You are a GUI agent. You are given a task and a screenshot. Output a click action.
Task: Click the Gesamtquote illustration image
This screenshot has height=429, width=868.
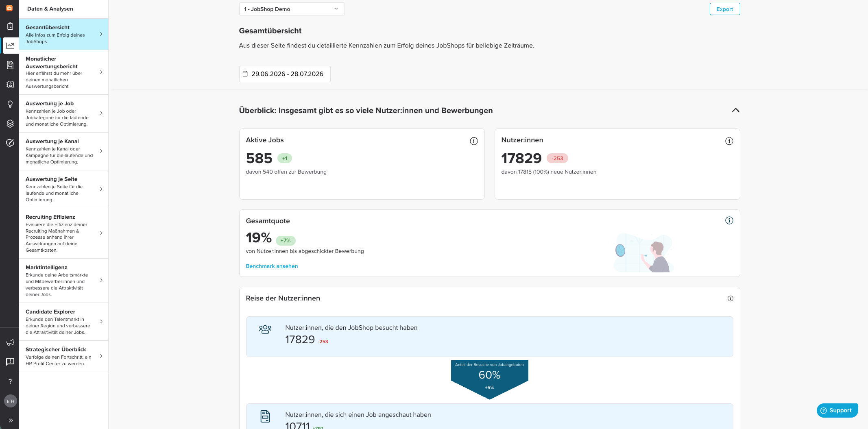click(643, 253)
